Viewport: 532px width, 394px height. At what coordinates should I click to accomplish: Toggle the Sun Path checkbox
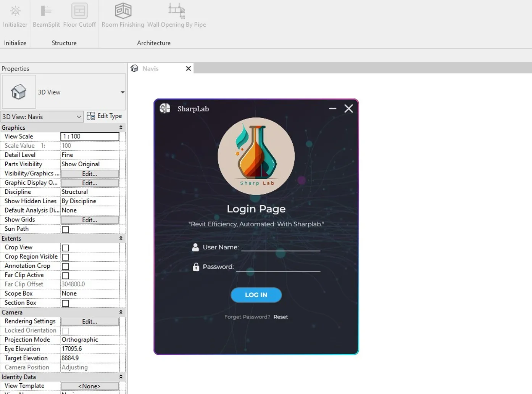tap(66, 229)
